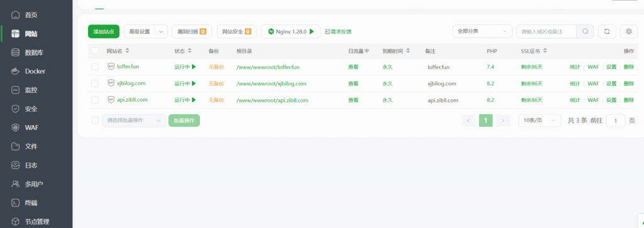Tick the checkbox beside 请选择批量操作
This screenshot has width=644, height=228.
(95, 121)
